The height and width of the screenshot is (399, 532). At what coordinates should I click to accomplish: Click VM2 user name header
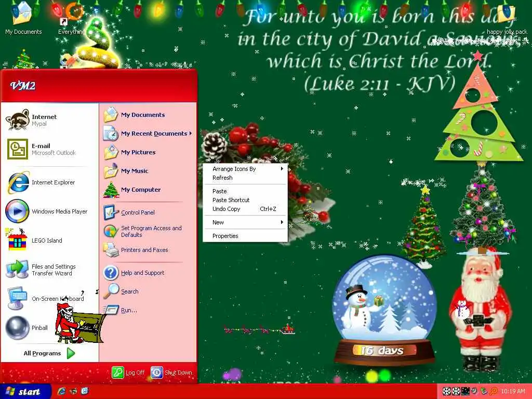[x=23, y=86]
